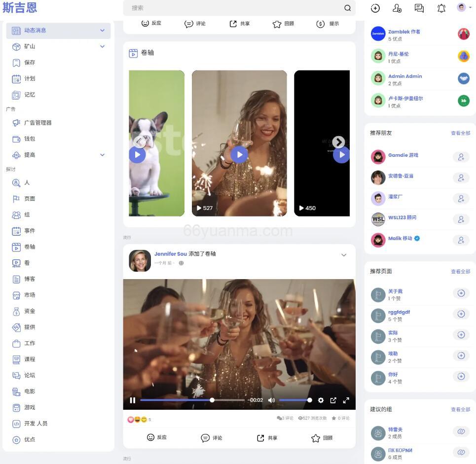Mute the playing video
The image size is (476, 464).
(271, 400)
